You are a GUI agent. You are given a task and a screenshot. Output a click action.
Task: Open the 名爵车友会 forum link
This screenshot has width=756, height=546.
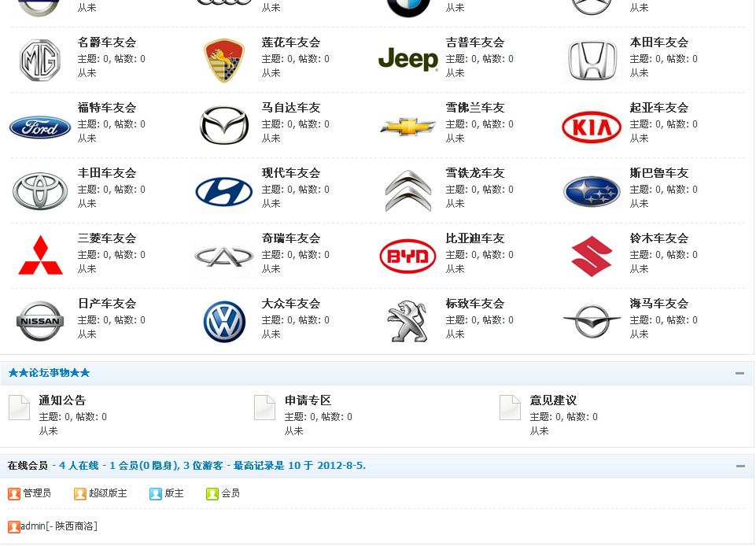coord(107,42)
